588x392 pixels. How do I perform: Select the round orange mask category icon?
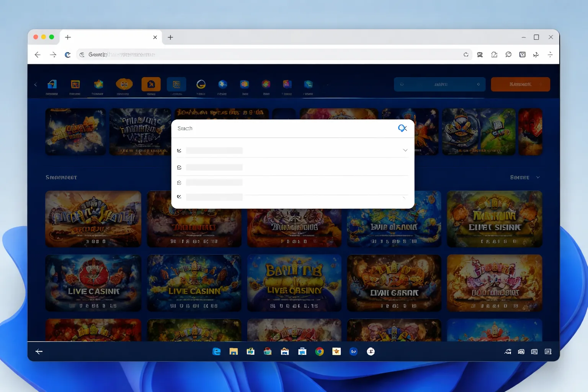(124, 84)
